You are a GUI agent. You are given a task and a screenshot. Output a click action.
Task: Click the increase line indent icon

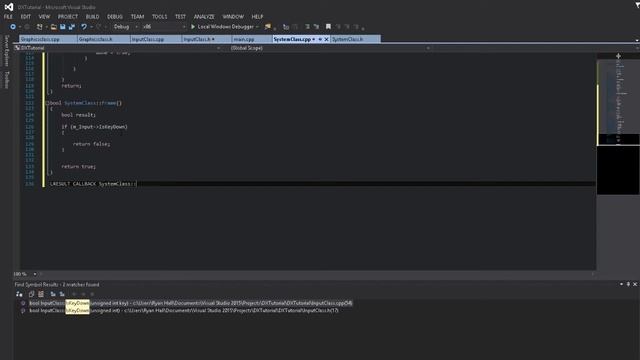pos(316,27)
